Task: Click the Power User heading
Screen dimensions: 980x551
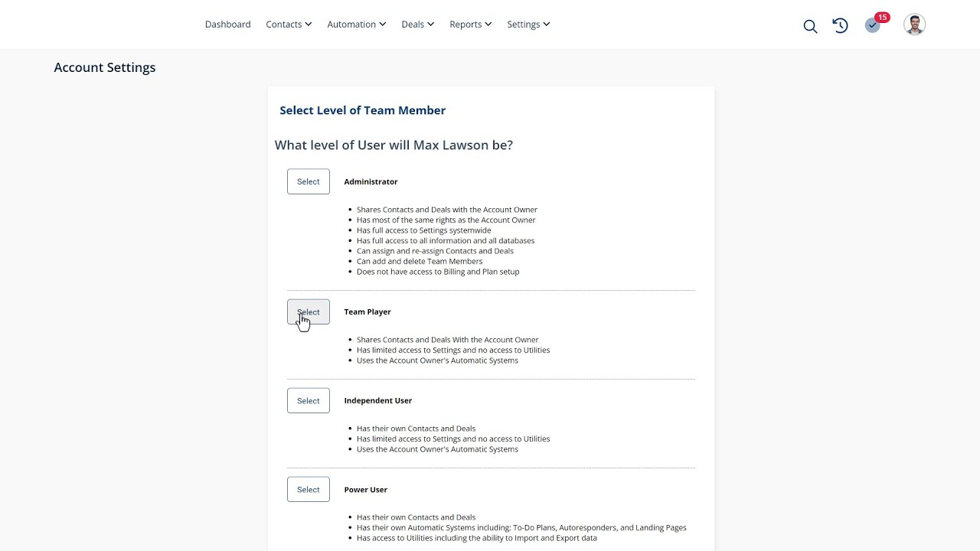Action: click(x=366, y=489)
